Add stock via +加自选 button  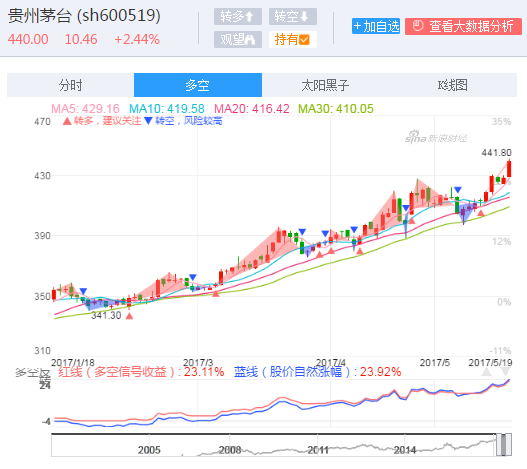376,26
